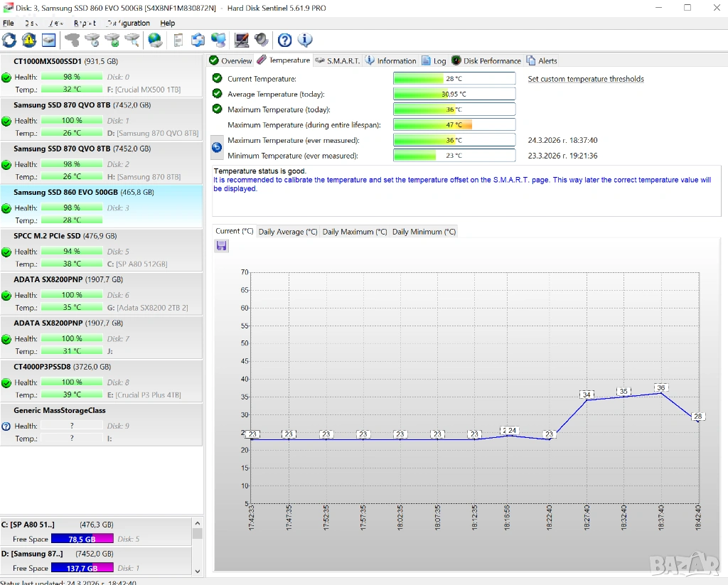Show the Daily Maximum (°C) chart tab
728x585 pixels.
pyautogui.click(x=355, y=231)
